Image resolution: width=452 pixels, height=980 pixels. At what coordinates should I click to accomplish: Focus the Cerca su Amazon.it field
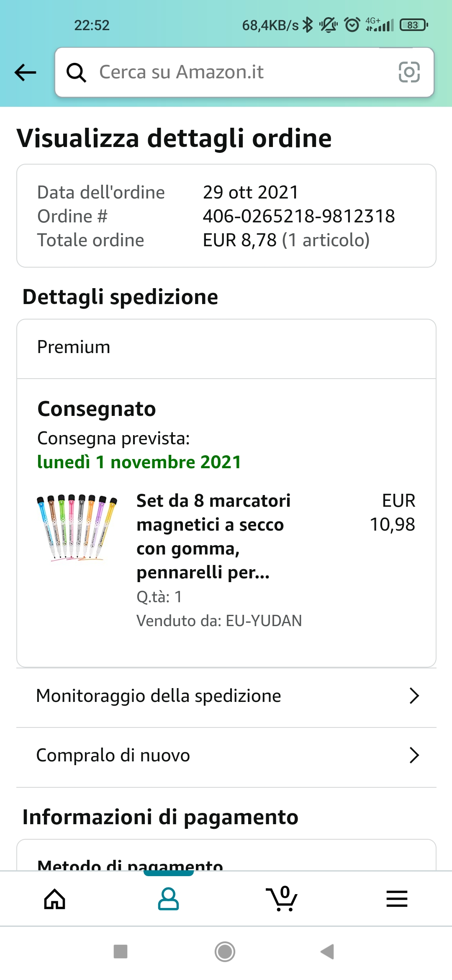[x=234, y=72]
